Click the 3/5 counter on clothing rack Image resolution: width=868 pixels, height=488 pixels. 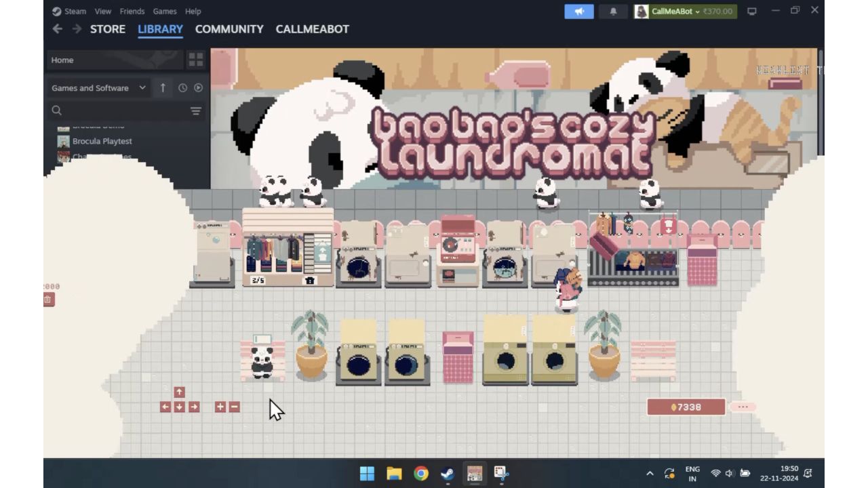tap(258, 280)
